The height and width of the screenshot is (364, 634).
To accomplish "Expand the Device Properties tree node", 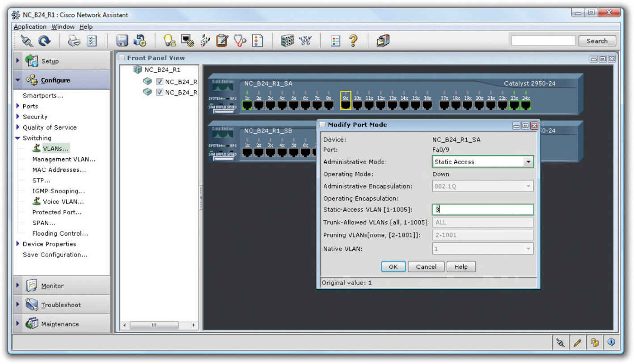I will click(x=18, y=244).
